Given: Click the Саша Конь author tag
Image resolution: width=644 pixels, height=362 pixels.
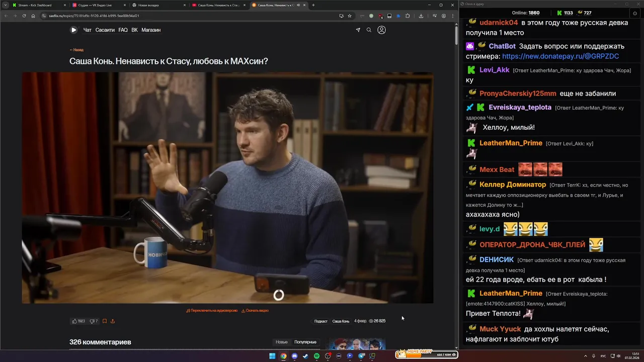Looking at the screenshot, I should click(341, 321).
